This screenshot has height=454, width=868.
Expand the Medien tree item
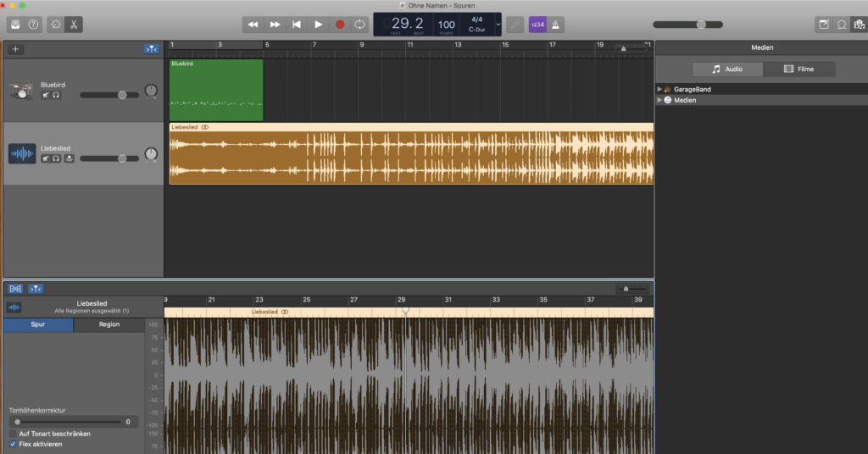tap(659, 100)
